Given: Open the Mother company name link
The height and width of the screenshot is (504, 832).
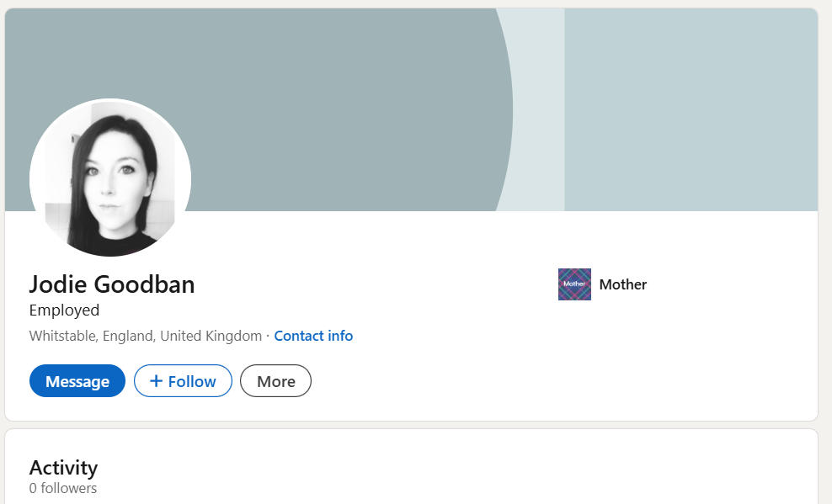Looking at the screenshot, I should pyautogui.click(x=623, y=284).
